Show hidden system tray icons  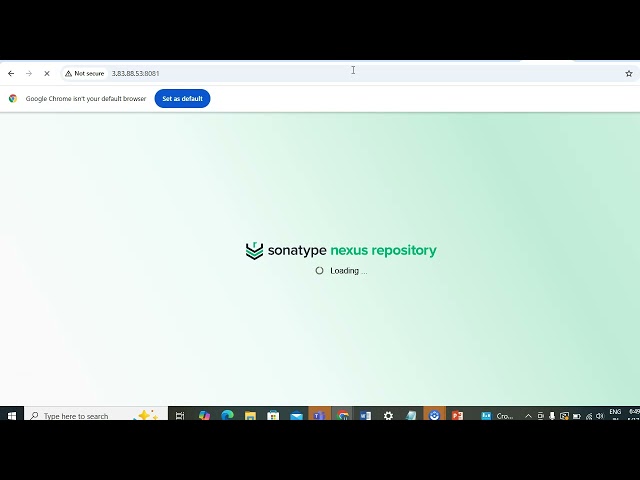tap(528, 416)
